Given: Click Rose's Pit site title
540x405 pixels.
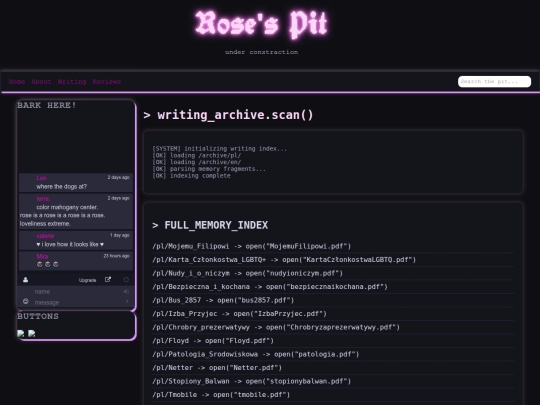Looking at the screenshot, I should point(261,24).
